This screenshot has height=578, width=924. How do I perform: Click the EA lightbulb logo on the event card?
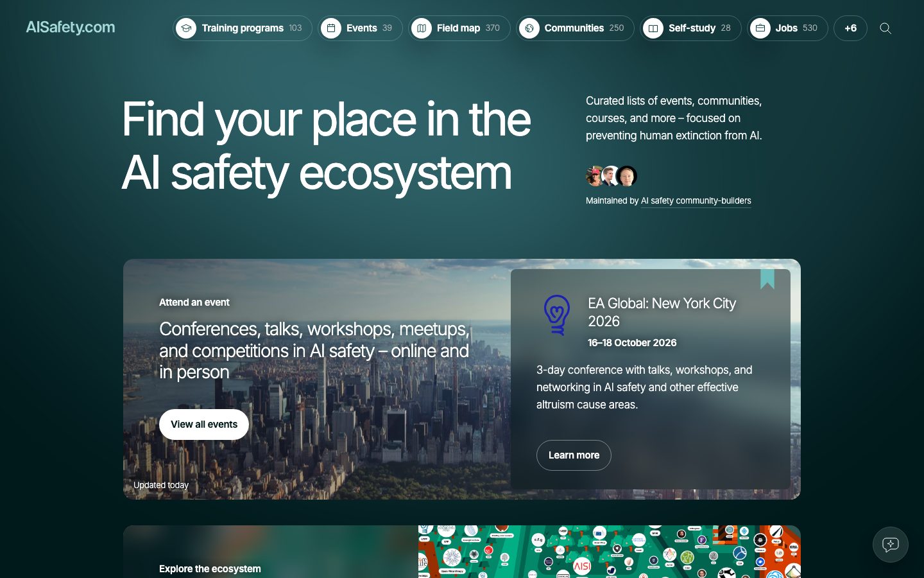click(556, 315)
